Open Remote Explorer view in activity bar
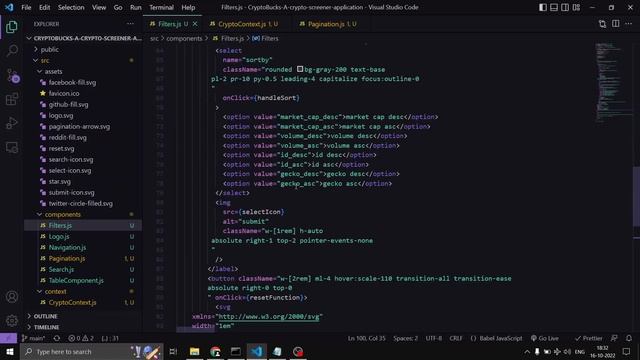640x360 pixels. pos(12,147)
